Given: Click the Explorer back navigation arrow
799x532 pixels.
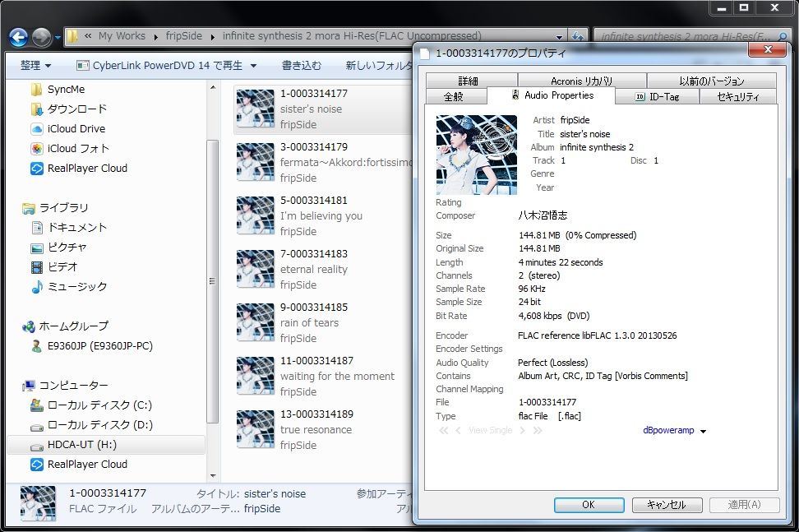Looking at the screenshot, I should click(x=18, y=37).
